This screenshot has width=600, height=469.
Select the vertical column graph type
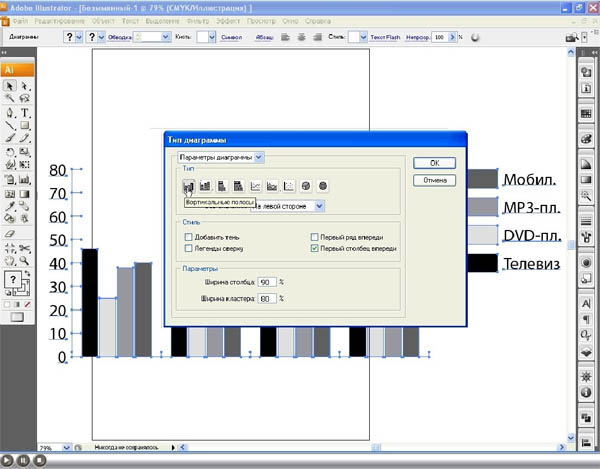tap(187, 185)
